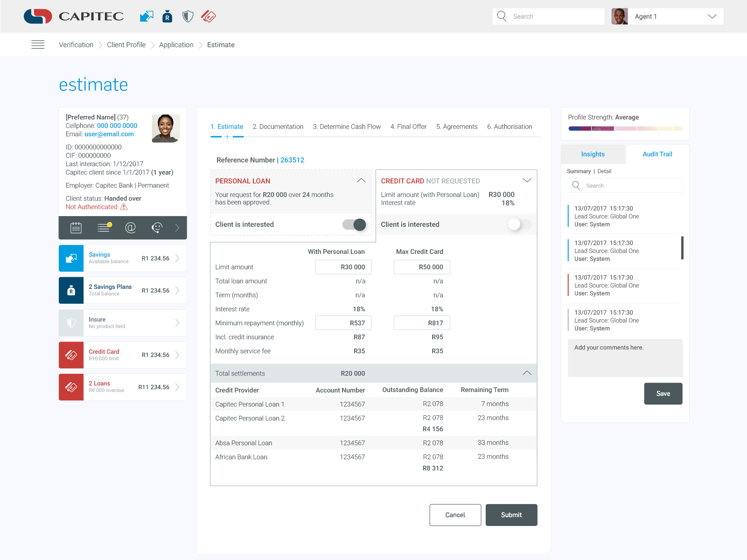Viewport: 747px width, 560px height.
Task: Click the Submit button
Action: pyautogui.click(x=511, y=515)
